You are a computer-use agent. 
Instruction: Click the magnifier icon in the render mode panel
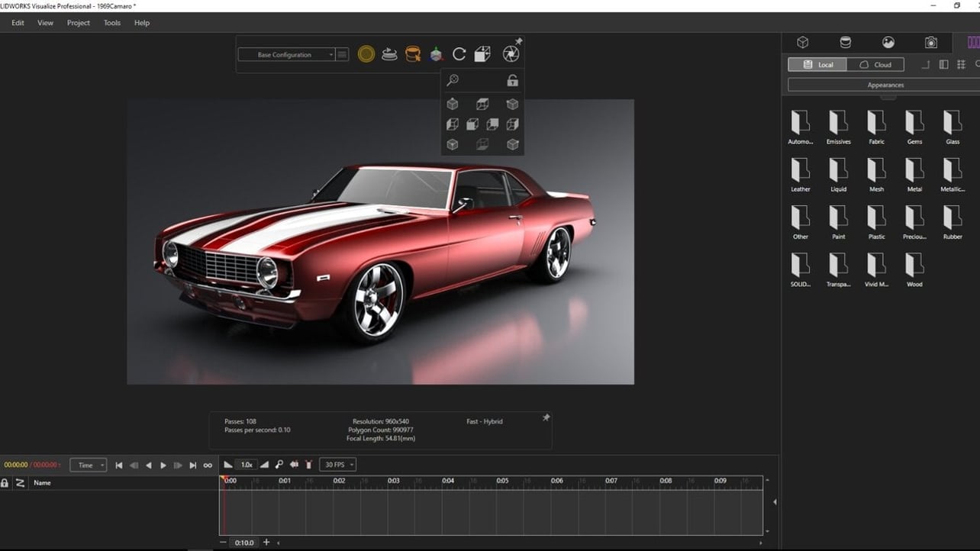pyautogui.click(x=453, y=79)
